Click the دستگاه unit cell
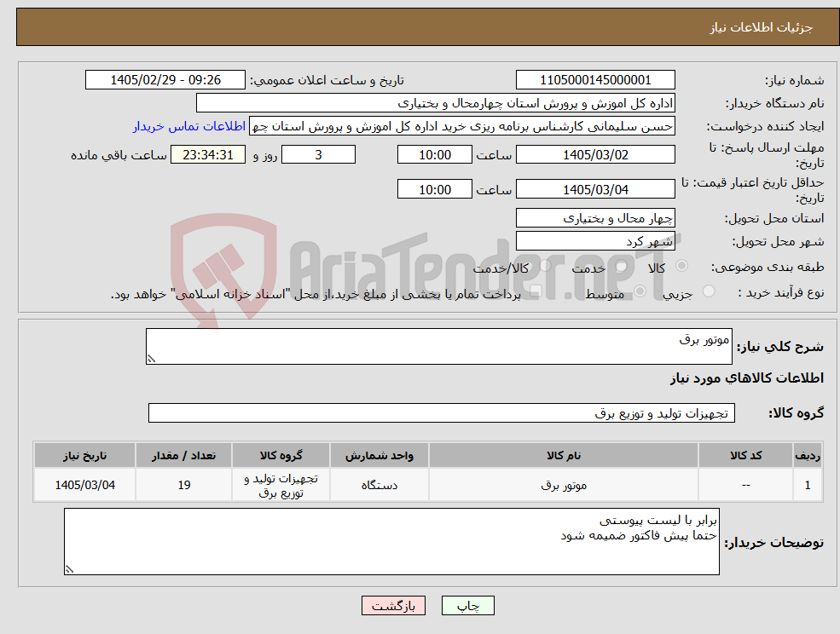This screenshot has width=840, height=634. click(x=379, y=485)
